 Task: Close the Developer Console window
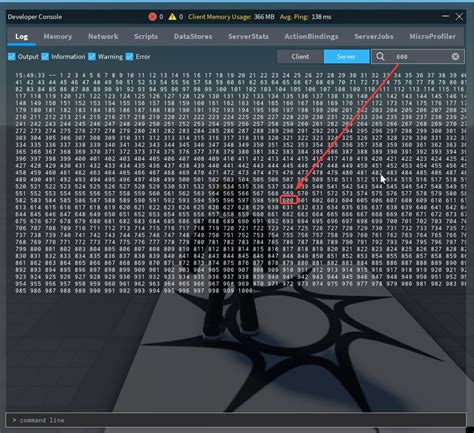click(x=459, y=17)
